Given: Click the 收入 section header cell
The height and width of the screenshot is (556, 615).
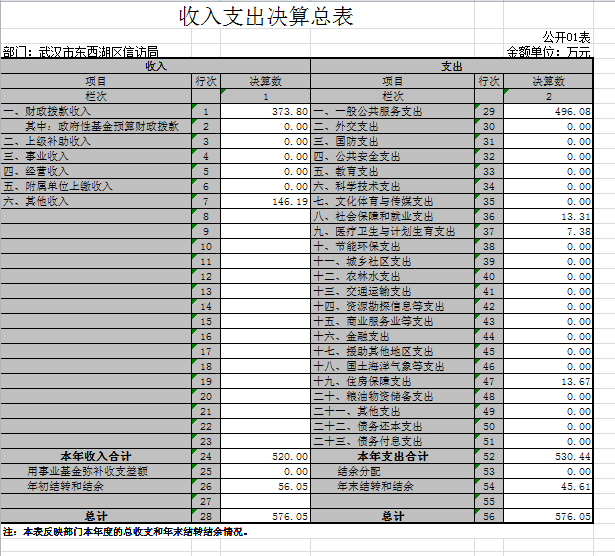Looking at the screenshot, I should [x=156, y=66].
